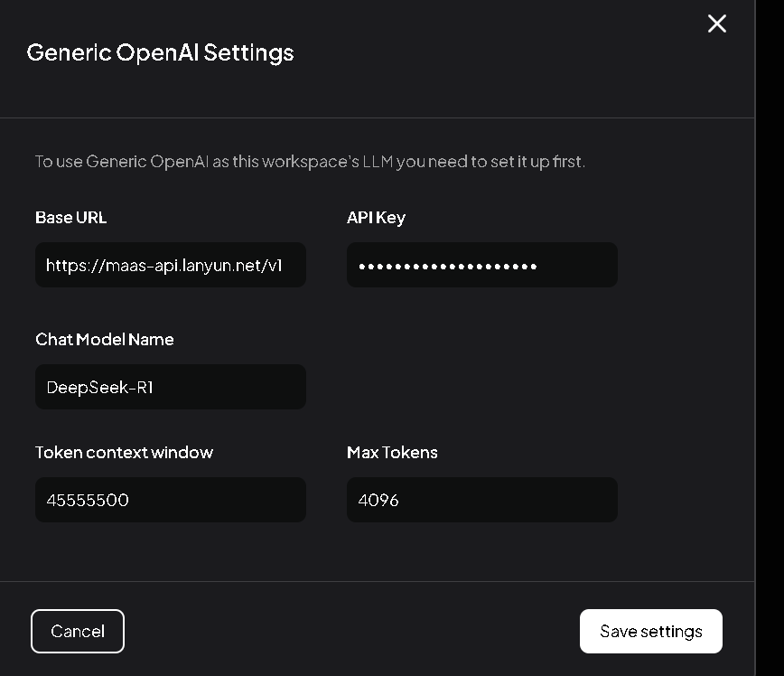
Task: Close the Generic OpenAI Settings dialog
Action: pos(716,24)
